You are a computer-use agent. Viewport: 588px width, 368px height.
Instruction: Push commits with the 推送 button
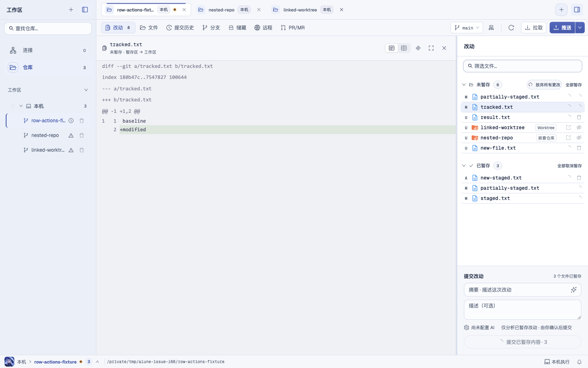[x=562, y=28]
